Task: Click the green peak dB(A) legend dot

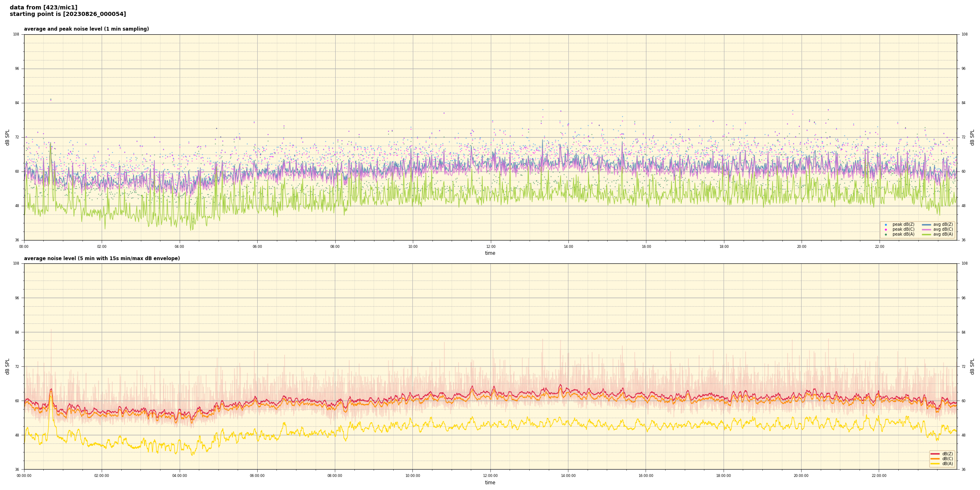Action: [886, 234]
